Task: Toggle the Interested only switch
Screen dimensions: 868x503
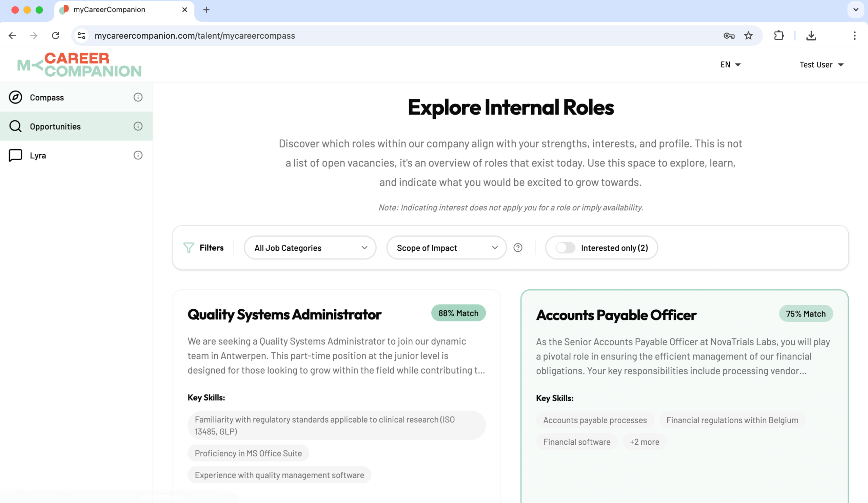Action: pos(565,248)
